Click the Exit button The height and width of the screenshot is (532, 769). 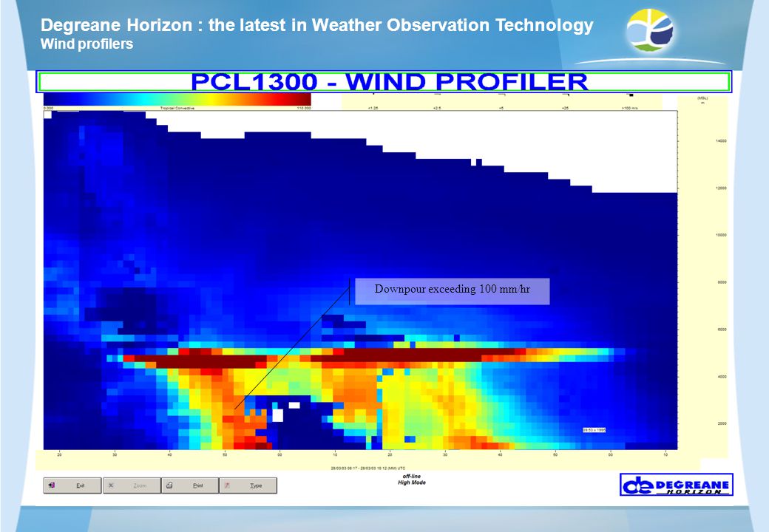(72, 485)
